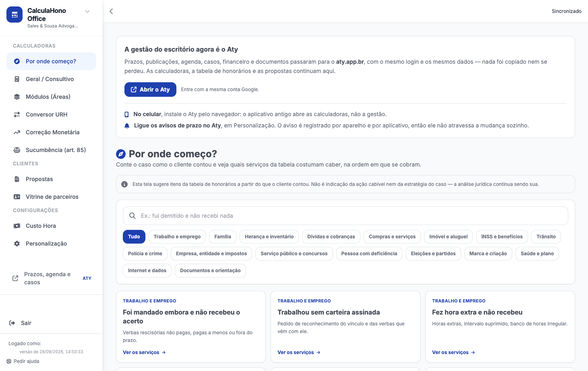This screenshot has width=588, height=371.
Task: Filter by Herança e inventário
Action: tap(269, 237)
